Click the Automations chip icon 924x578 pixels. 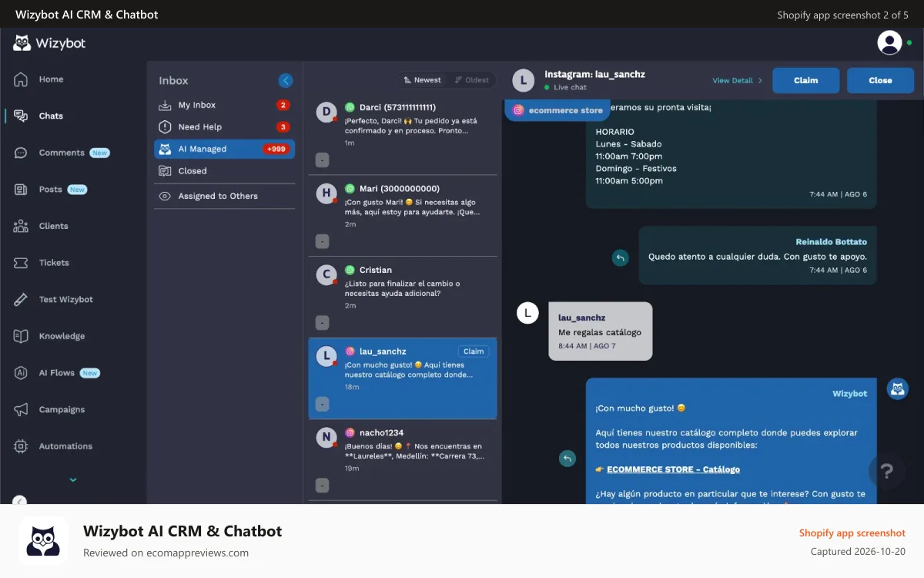click(x=21, y=446)
